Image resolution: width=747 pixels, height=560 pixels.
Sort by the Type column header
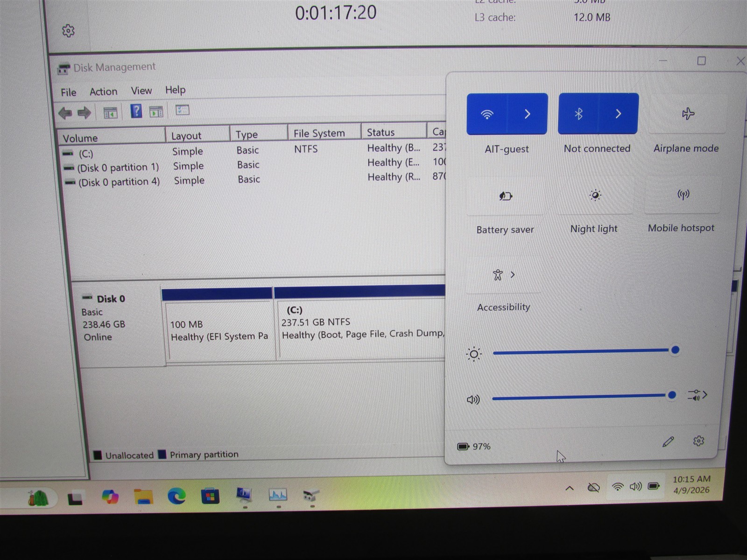point(258,134)
